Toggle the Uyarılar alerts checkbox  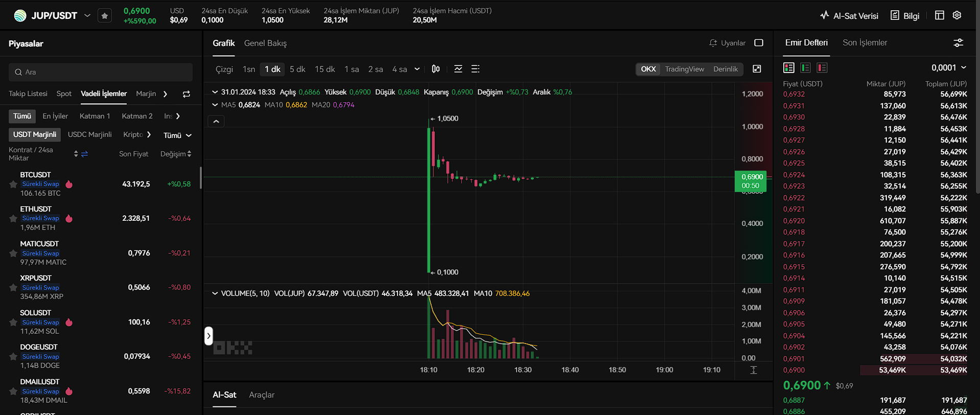point(759,43)
